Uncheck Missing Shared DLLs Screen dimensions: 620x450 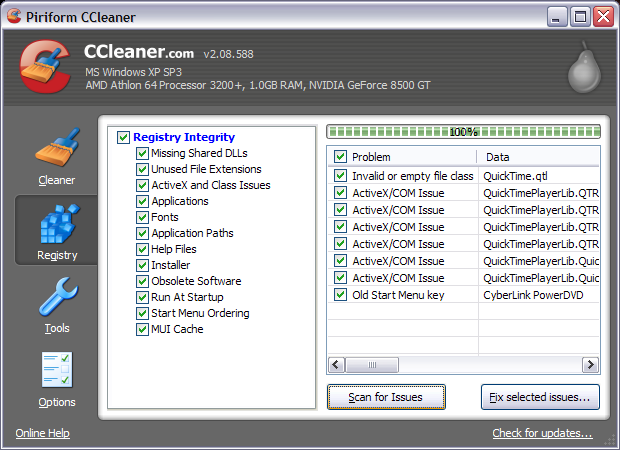(142, 153)
